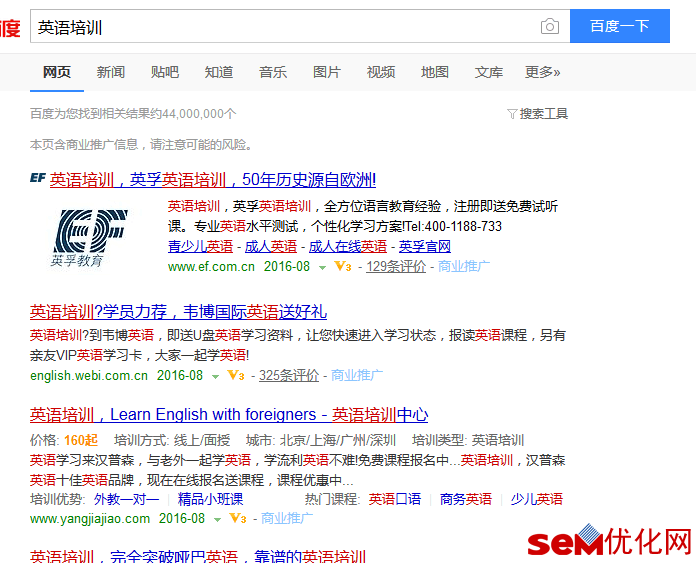696x563 pixels.
Task: Expand the 更多» menu
Action: 542,72
